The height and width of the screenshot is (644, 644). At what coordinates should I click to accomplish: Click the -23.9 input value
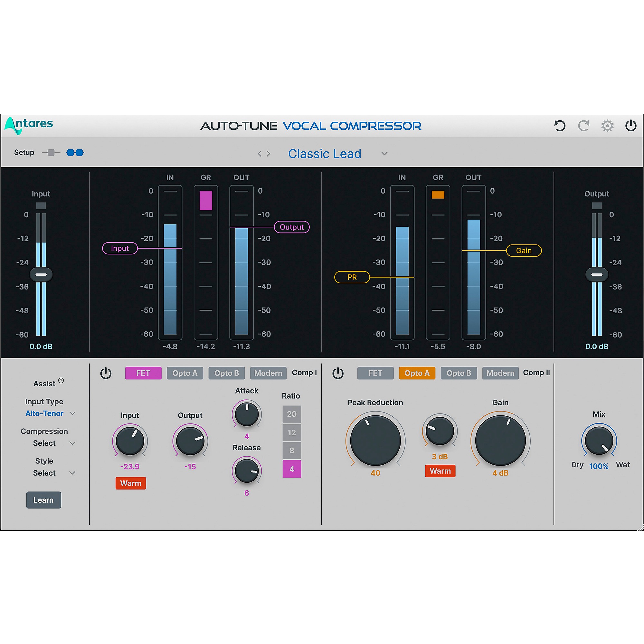pyautogui.click(x=130, y=467)
